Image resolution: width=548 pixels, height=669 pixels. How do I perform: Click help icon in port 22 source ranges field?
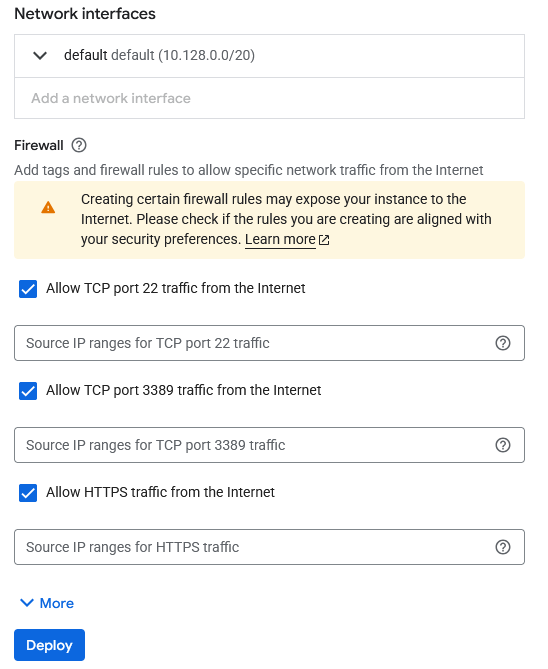point(503,343)
